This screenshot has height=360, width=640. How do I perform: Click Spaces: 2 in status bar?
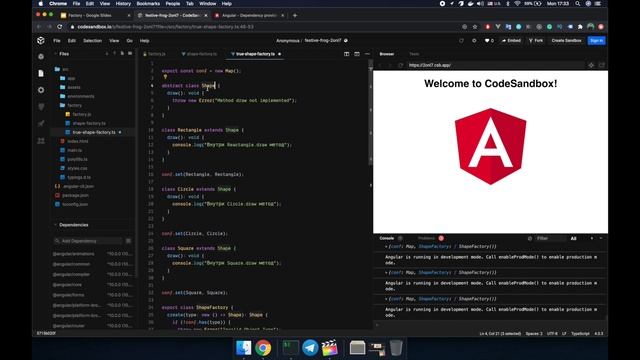click(534, 333)
